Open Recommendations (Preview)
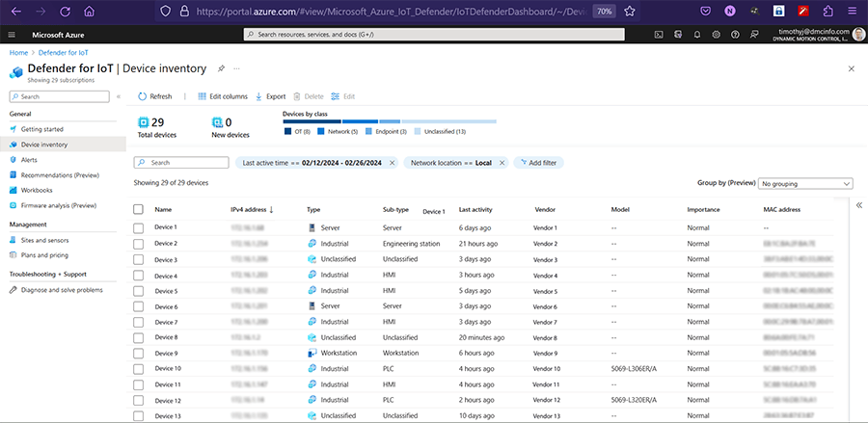 [60, 175]
